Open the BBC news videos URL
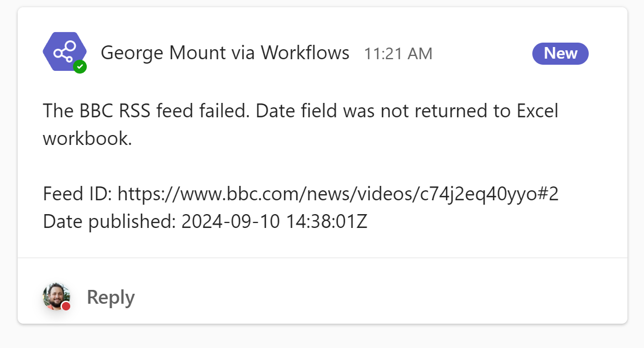The width and height of the screenshot is (644, 348). (x=338, y=194)
